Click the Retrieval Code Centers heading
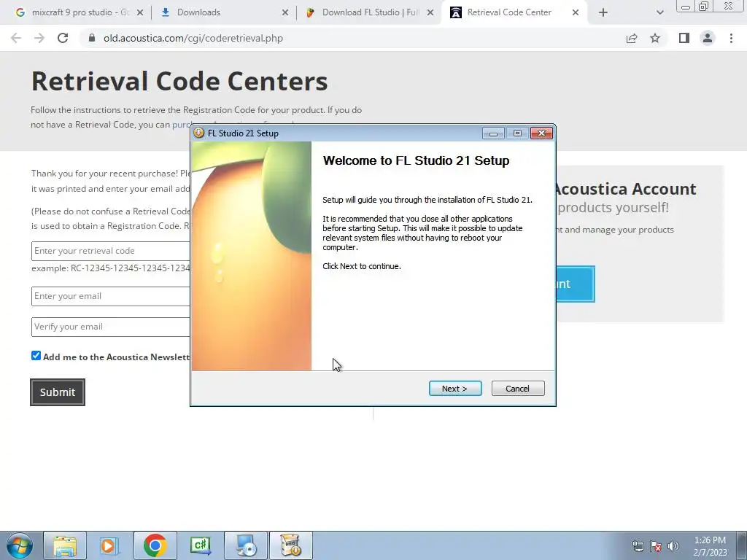This screenshot has width=747, height=560. pos(179,81)
